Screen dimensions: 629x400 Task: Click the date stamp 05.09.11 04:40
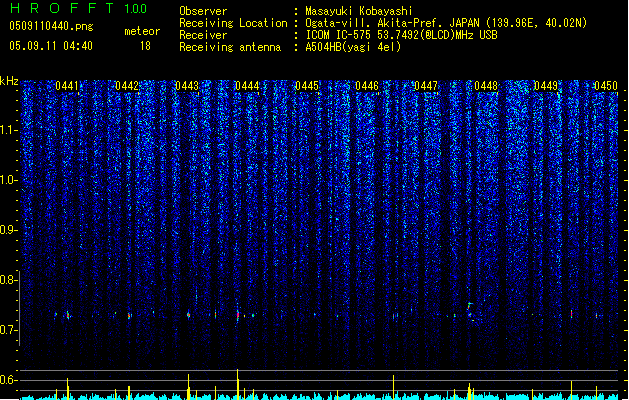pos(51,46)
